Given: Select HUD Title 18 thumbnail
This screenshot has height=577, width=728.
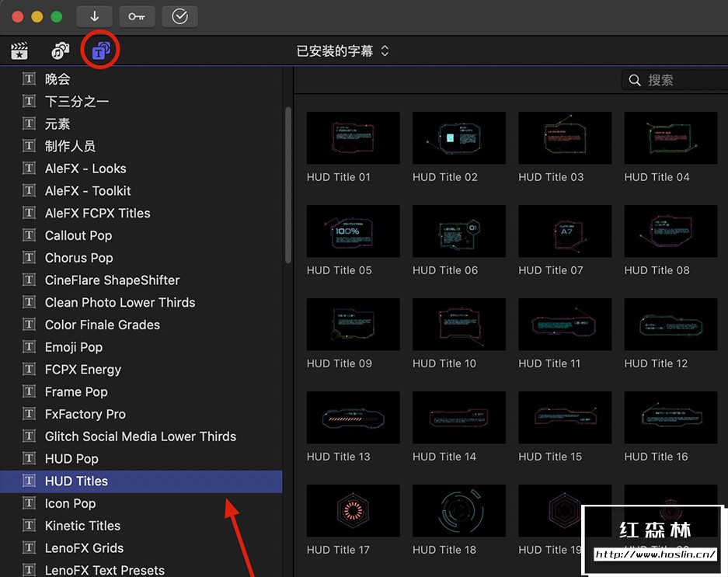Looking at the screenshot, I should tap(459, 511).
